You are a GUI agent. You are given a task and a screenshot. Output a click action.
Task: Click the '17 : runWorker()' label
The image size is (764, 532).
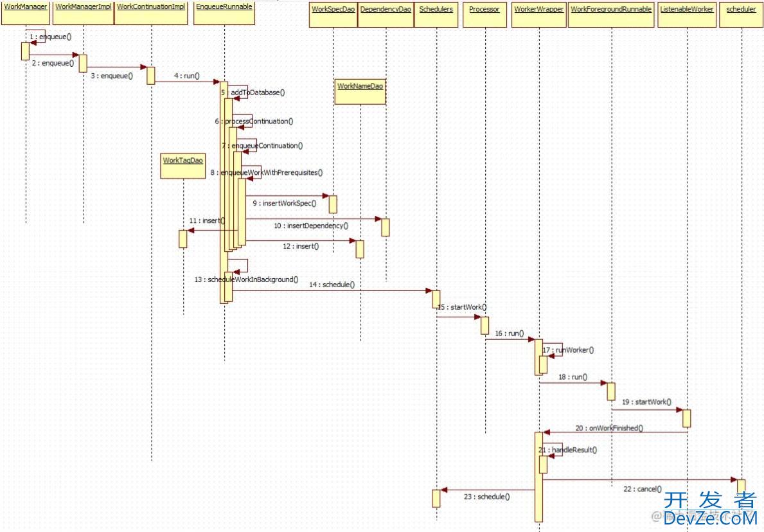point(568,350)
